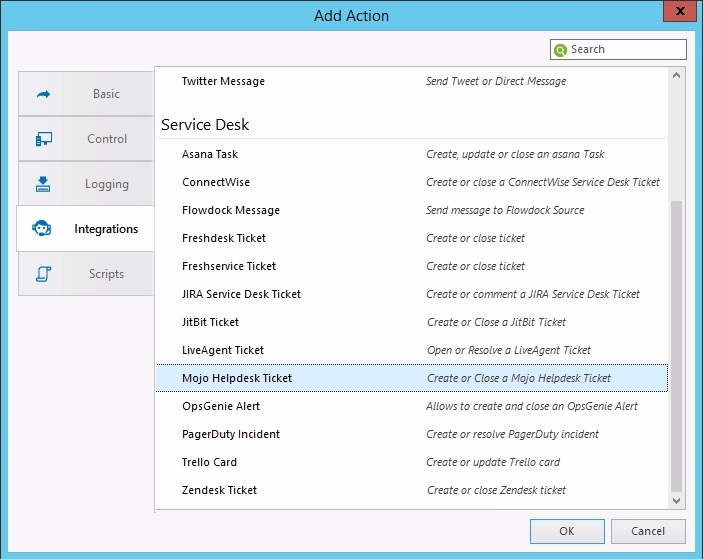703x559 pixels.
Task: Click 'Create or close ticket' in Freshdesk row
Action: (x=475, y=238)
